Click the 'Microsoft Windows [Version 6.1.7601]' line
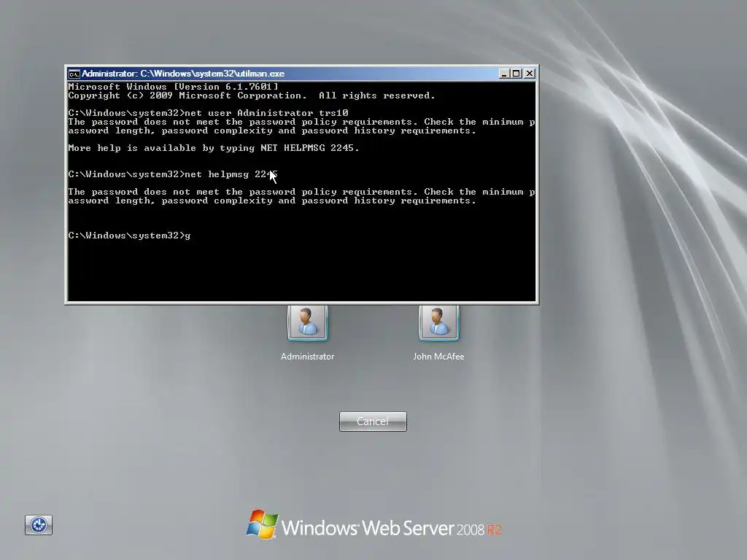The width and height of the screenshot is (747, 560). [173, 87]
